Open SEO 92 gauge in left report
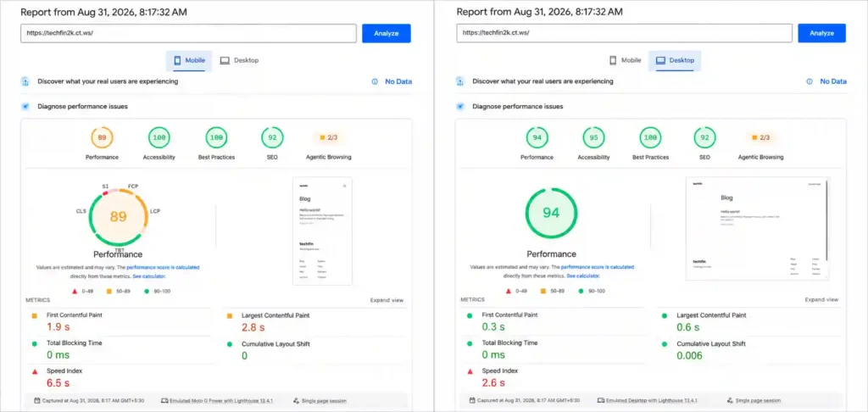Screen dimensions: 868x412 pyautogui.click(x=272, y=138)
